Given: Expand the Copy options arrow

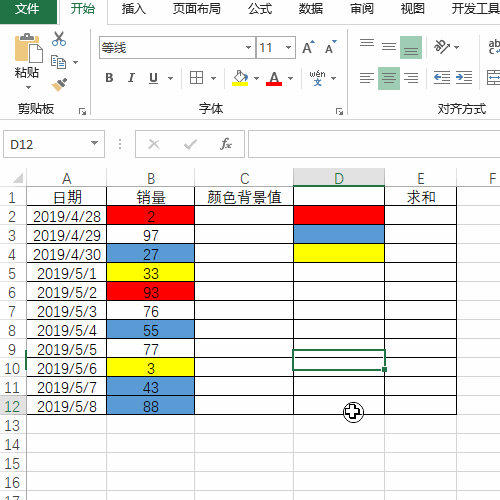Looking at the screenshot, I should (76, 62).
